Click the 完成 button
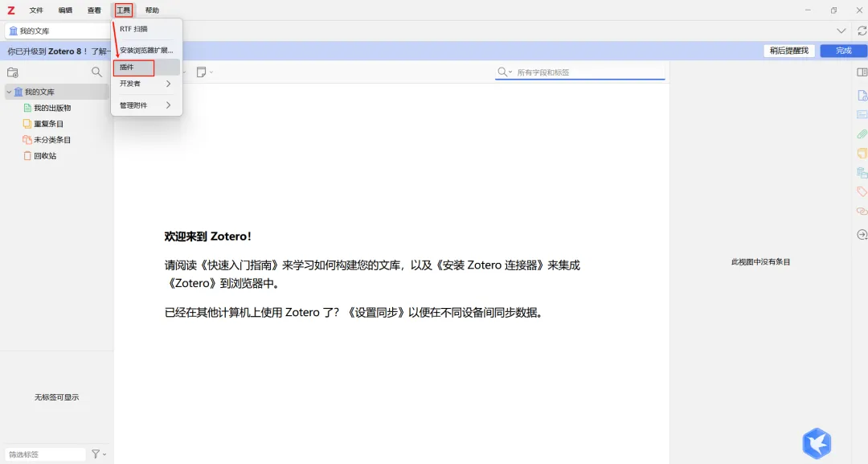The width and height of the screenshot is (868, 464). tap(843, 51)
